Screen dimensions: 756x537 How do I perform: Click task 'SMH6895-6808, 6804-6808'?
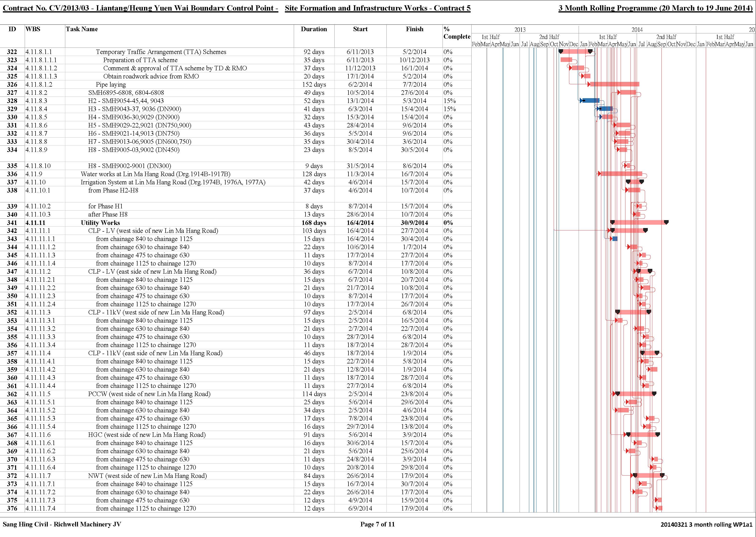[x=126, y=93]
